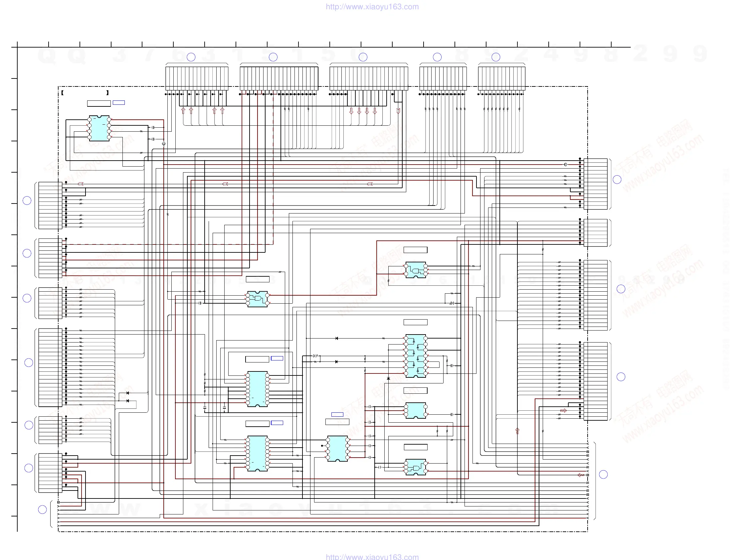Select the leftmost red down-arrow under the third top connector

point(351,111)
